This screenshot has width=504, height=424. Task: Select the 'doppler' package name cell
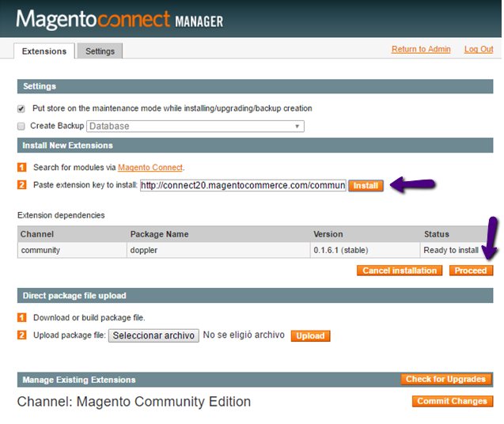point(218,250)
